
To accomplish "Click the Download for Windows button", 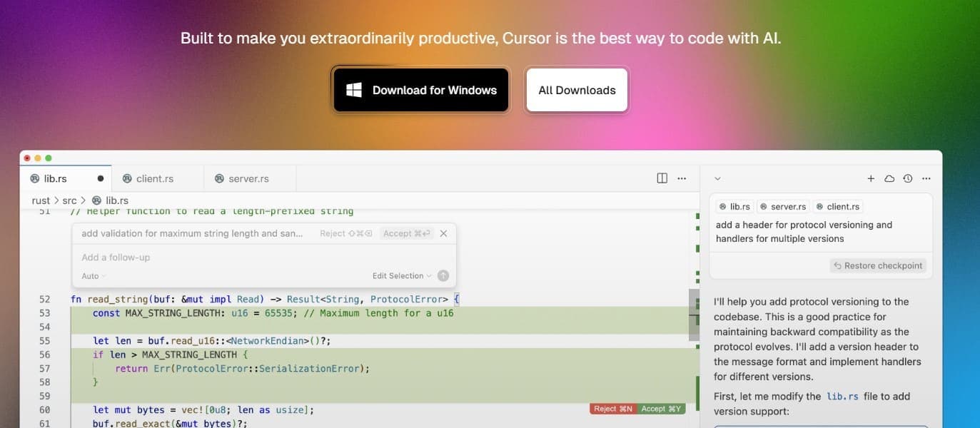I will coord(421,90).
